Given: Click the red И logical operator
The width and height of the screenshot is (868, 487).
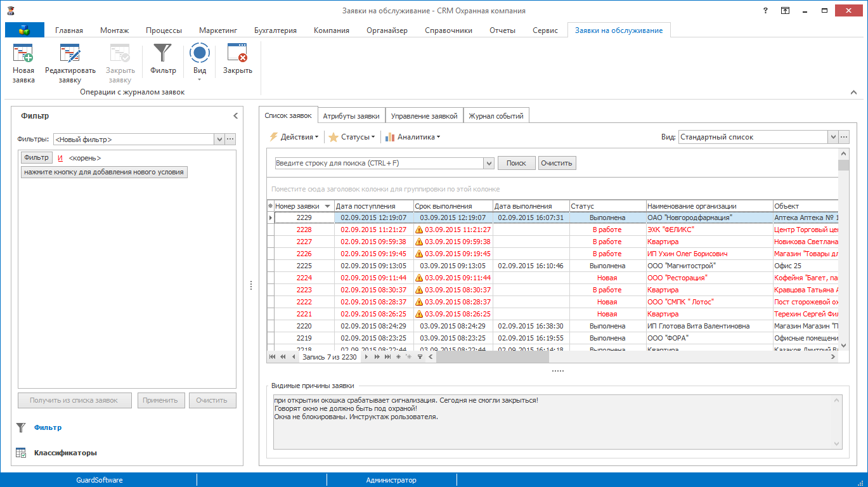Looking at the screenshot, I should pyautogui.click(x=60, y=158).
